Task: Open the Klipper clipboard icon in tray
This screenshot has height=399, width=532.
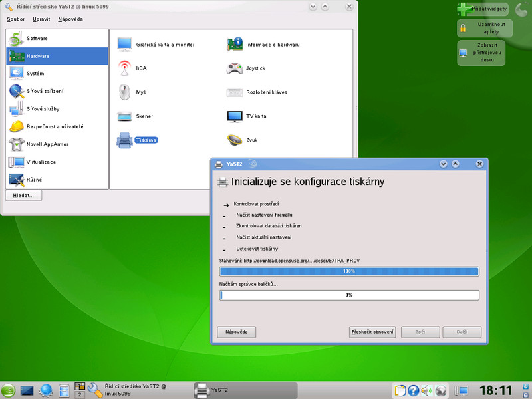Action: [400, 391]
